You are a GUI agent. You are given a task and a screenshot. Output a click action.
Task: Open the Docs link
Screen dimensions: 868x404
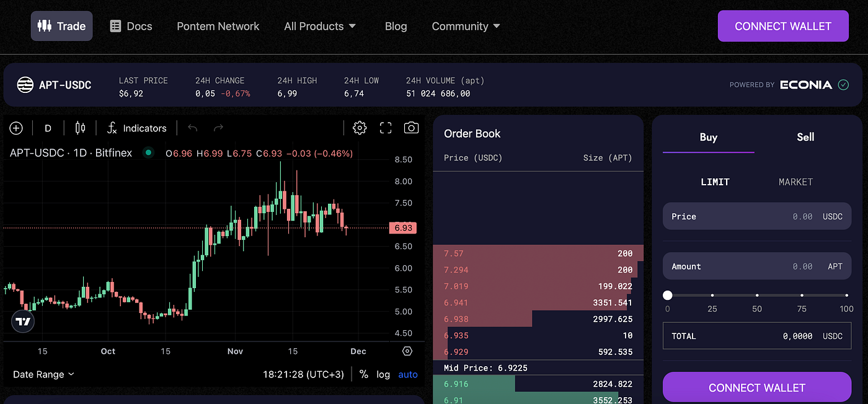click(x=131, y=26)
